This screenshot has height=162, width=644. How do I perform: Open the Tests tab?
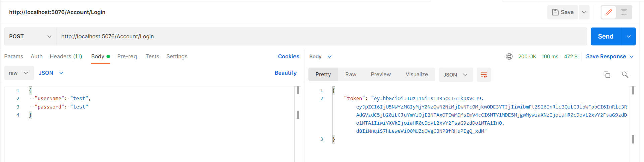(152, 56)
